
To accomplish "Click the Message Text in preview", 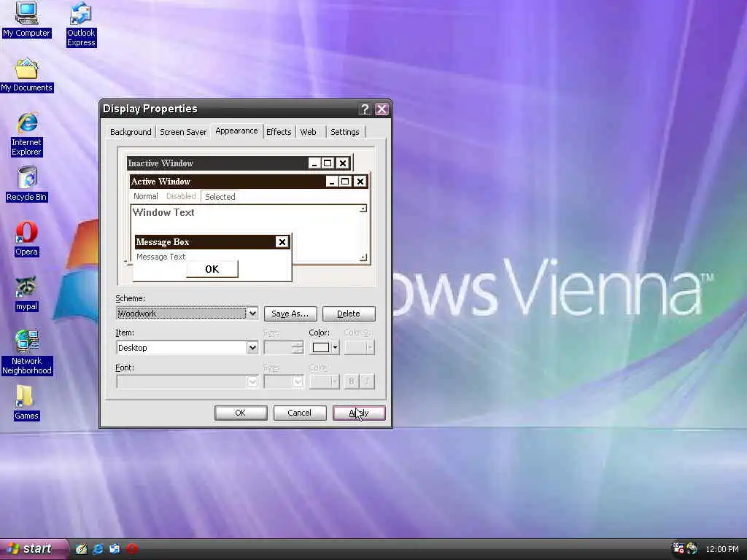I will pos(161,257).
